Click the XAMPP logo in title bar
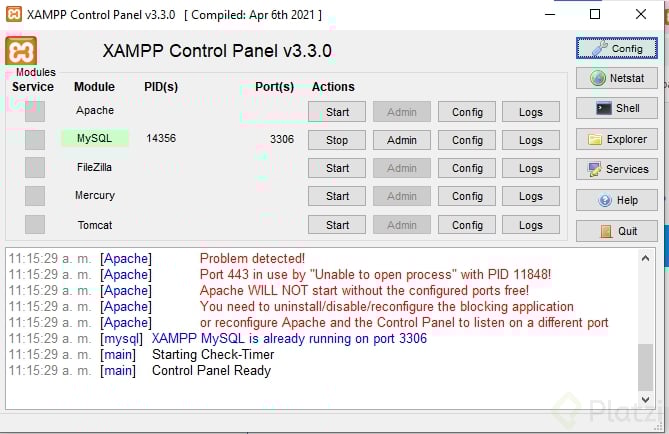Viewport: 669px width, 434px height. pos(14,14)
